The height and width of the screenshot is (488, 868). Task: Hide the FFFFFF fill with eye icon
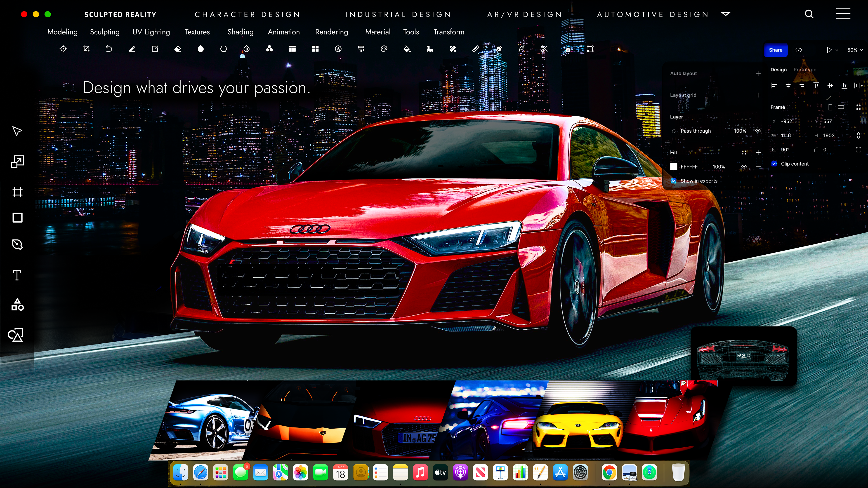[x=744, y=167]
